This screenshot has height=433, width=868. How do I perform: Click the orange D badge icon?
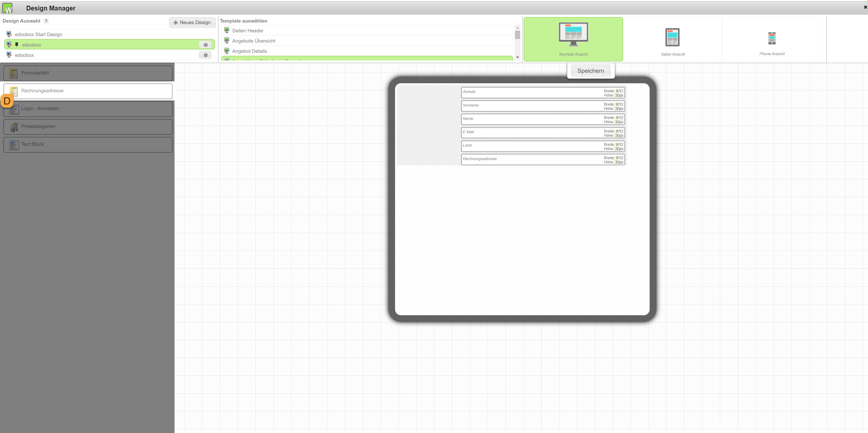pyautogui.click(x=7, y=101)
